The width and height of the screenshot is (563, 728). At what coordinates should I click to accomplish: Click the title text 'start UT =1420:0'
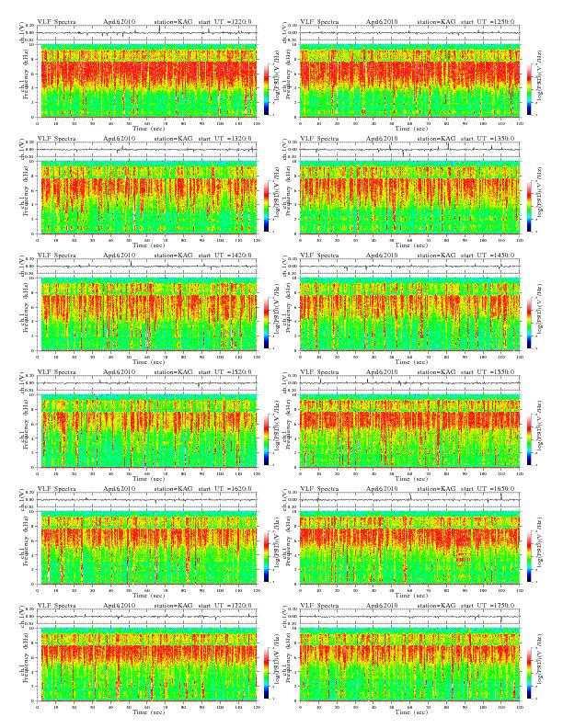(x=225, y=255)
